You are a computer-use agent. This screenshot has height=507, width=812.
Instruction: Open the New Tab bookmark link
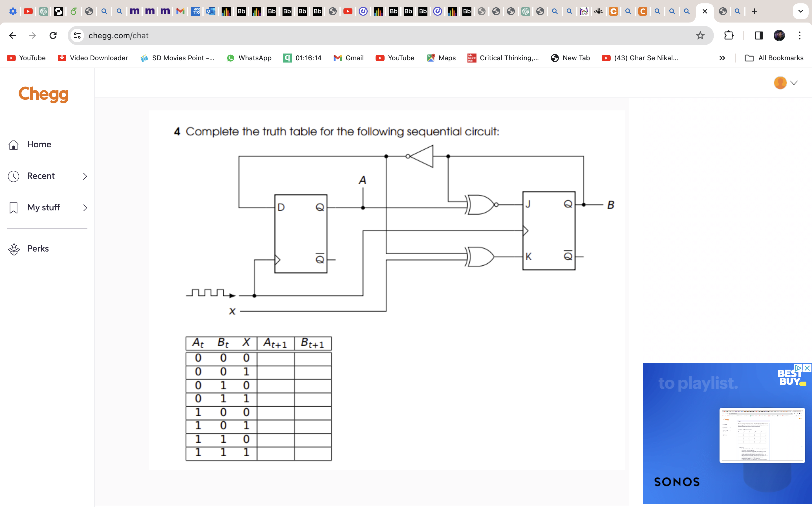570,58
